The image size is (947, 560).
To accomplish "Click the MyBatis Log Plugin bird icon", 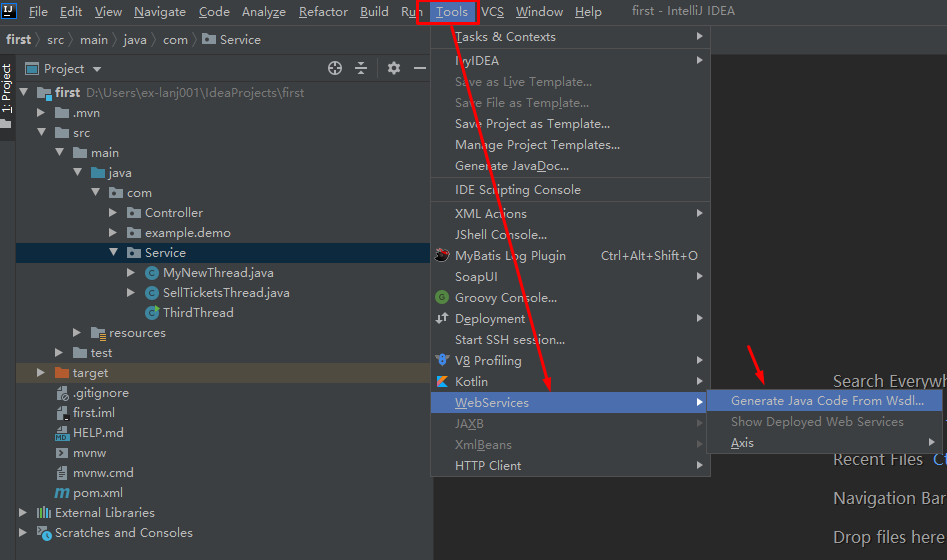I will tap(442, 255).
